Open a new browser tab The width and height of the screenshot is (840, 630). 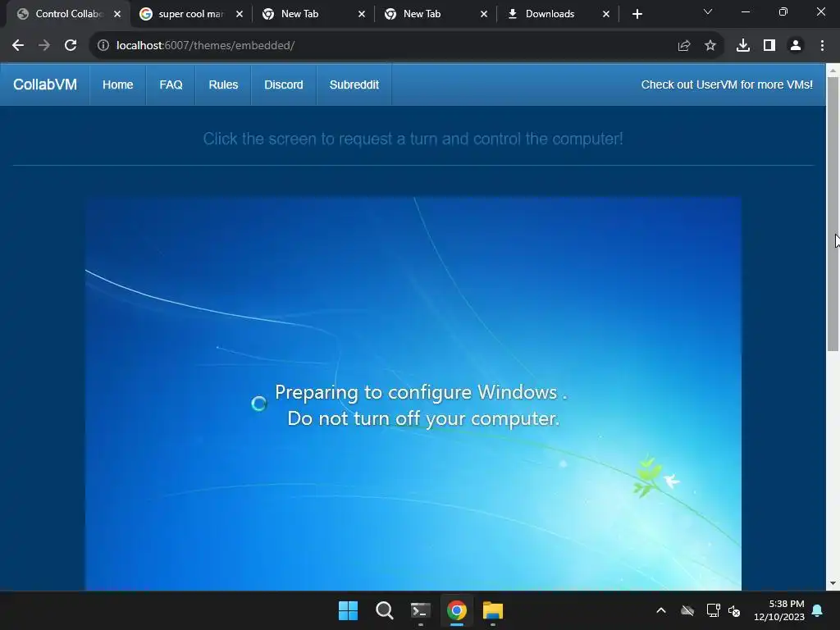pos(637,14)
